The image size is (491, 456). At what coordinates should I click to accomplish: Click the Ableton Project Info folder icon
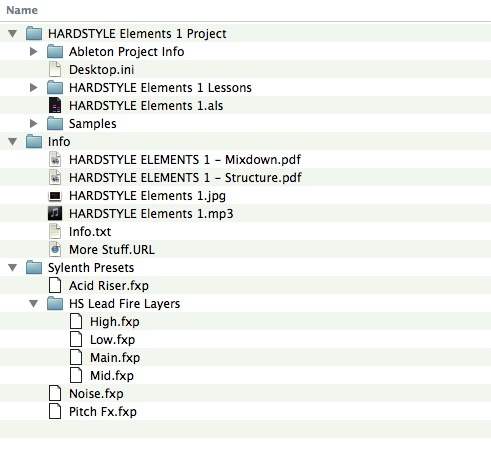55,51
